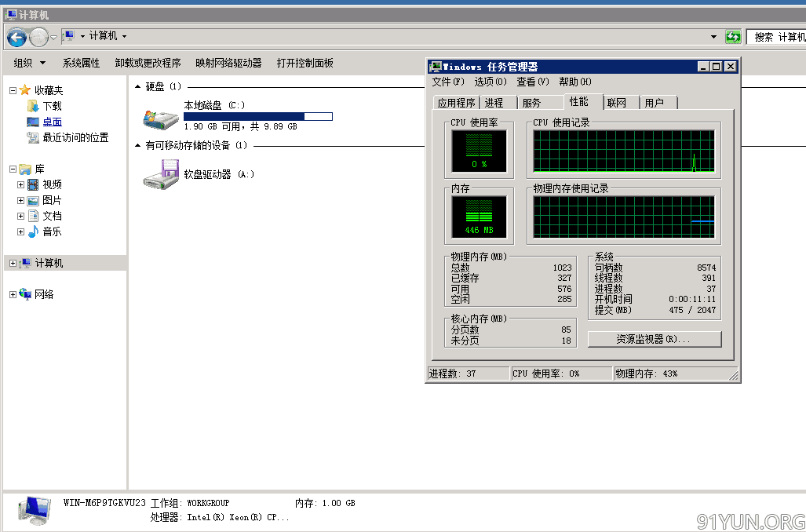Image resolution: width=806 pixels, height=532 pixels.
Task: Open the 组织 dropdown menu
Action: [29, 63]
